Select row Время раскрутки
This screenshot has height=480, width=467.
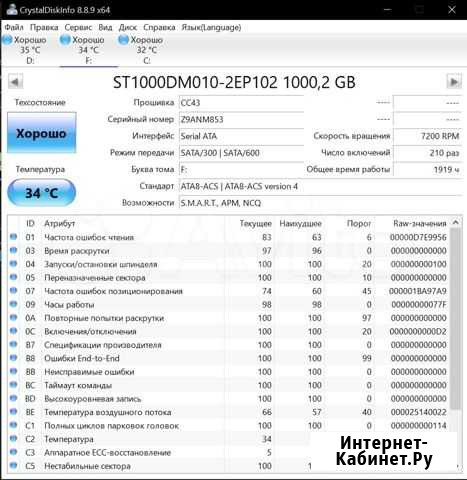228,250
